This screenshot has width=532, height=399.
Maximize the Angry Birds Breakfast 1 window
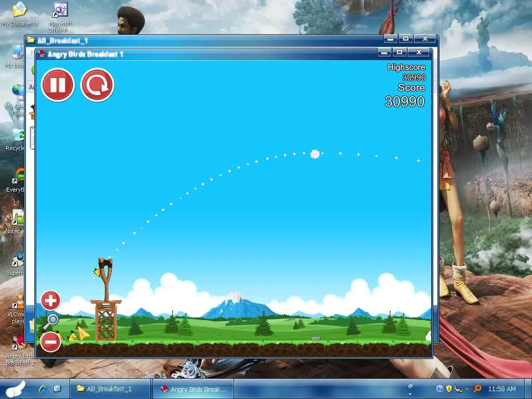(400, 52)
